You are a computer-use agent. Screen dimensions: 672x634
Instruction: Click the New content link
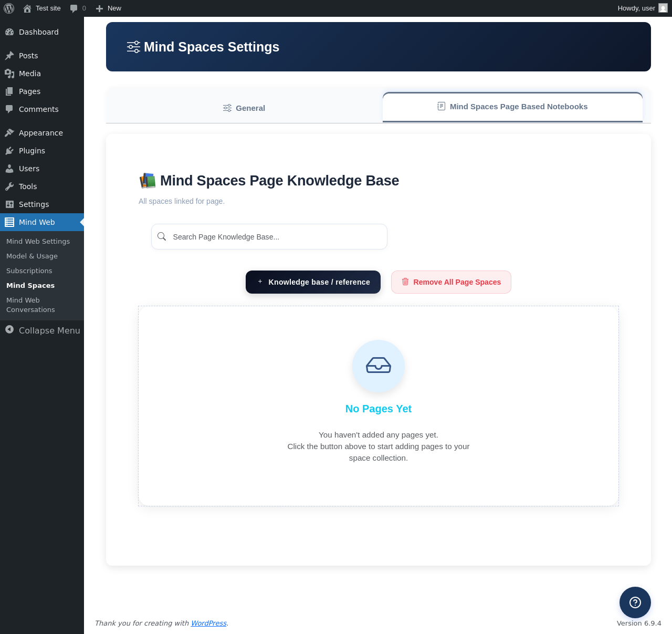click(x=109, y=8)
